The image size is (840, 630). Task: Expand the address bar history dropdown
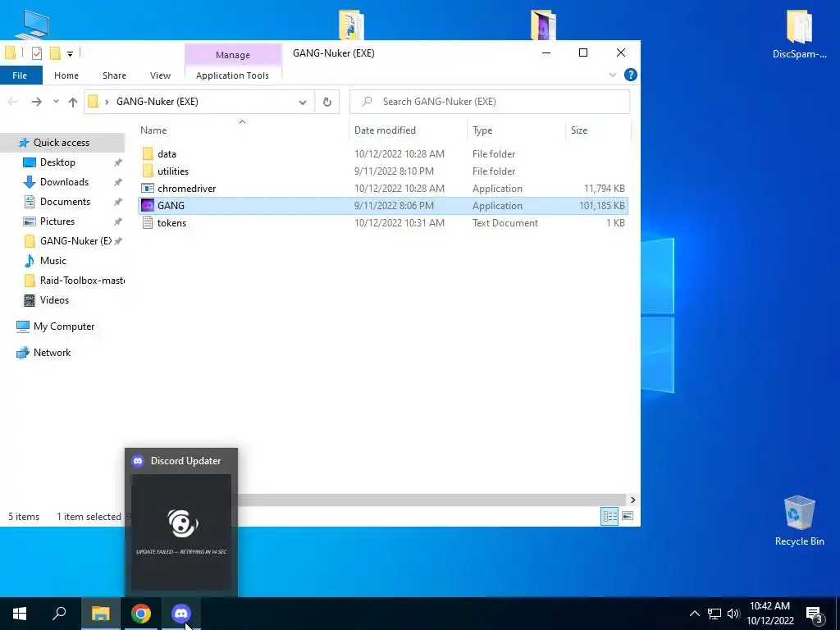point(303,102)
